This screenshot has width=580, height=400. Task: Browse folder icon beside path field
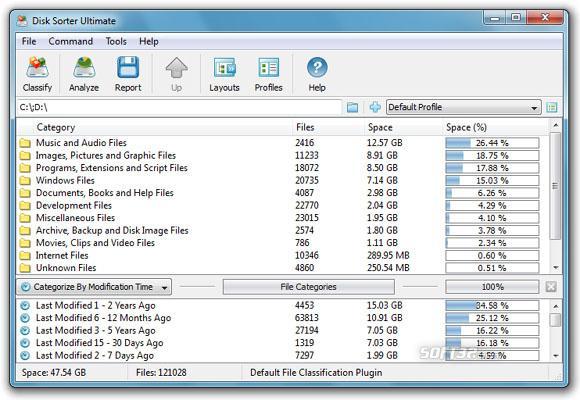point(353,107)
